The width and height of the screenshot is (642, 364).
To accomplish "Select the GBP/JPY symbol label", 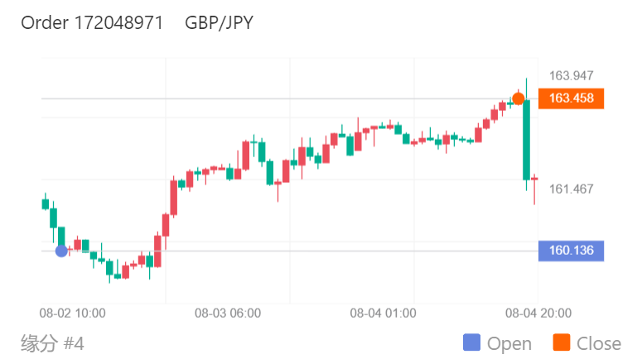I will [x=220, y=22].
